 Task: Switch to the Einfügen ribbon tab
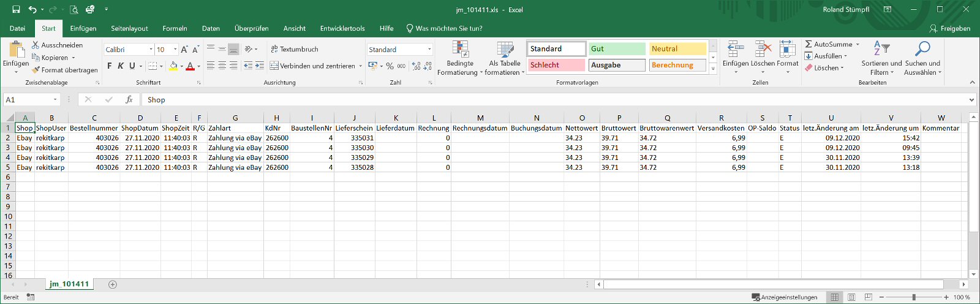pyautogui.click(x=83, y=28)
